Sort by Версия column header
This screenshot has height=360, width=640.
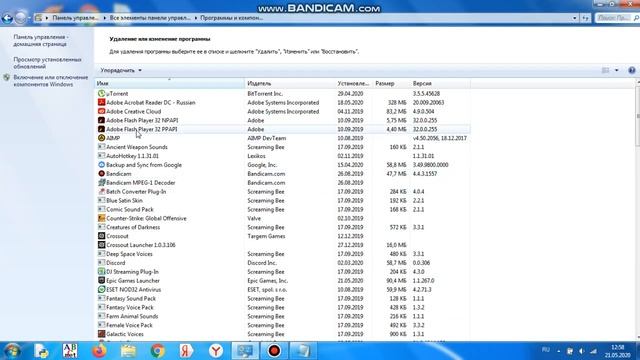tap(440, 83)
